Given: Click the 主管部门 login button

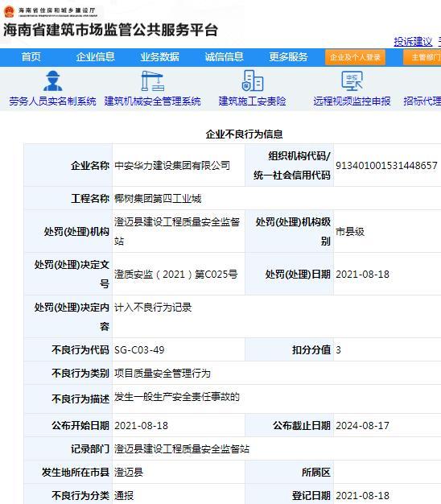Looking at the screenshot, I should point(422,57).
